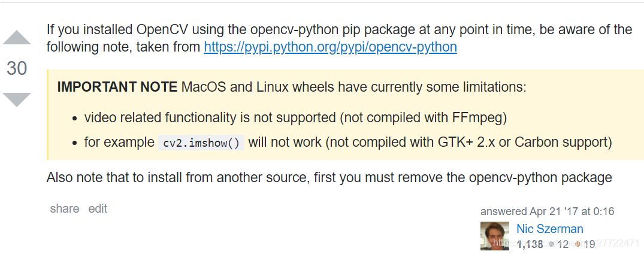Click the cv2.imshow() inline code snippet
The height and width of the screenshot is (254, 644).
201,143
